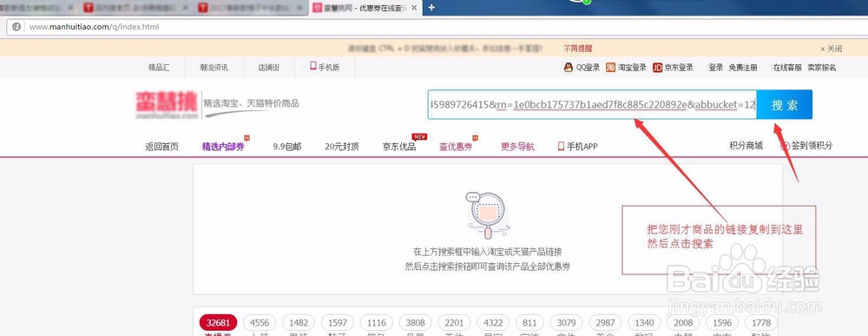The height and width of the screenshot is (336, 868).
Task: Click 不再提醒 in the notice bar
Action: (578, 49)
